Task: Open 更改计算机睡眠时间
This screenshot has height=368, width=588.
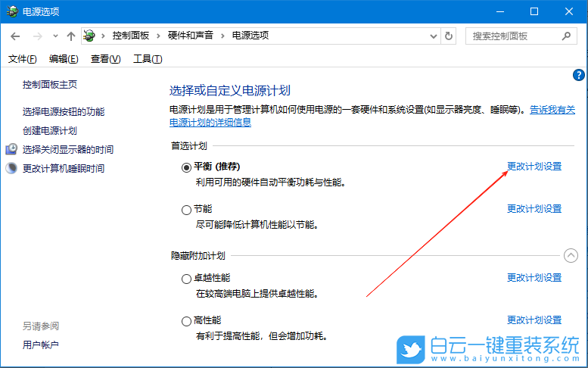Action: pos(64,168)
